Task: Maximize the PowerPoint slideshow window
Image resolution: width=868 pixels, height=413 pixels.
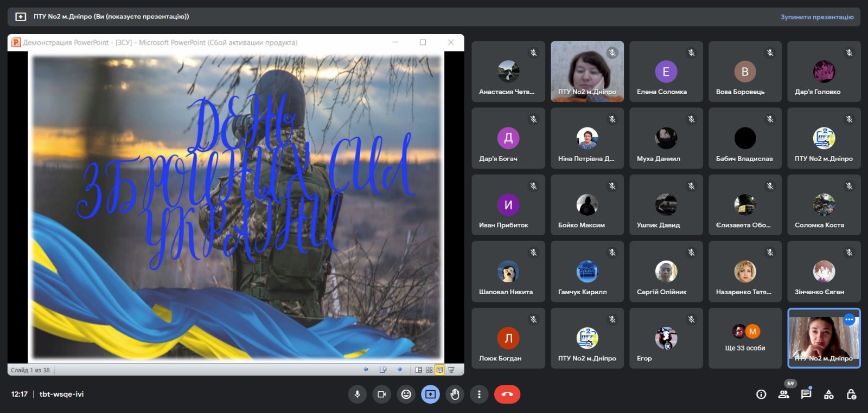Action: (423, 42)
